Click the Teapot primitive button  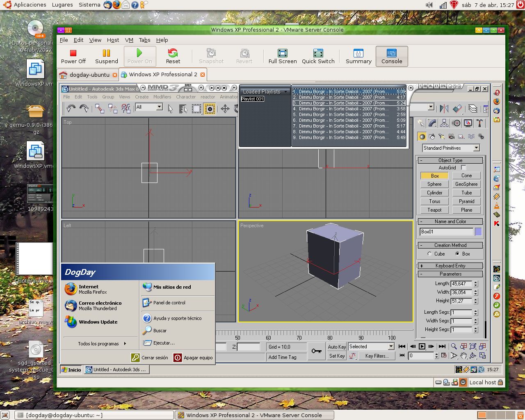pyautogui.click(x=435, y=210)
